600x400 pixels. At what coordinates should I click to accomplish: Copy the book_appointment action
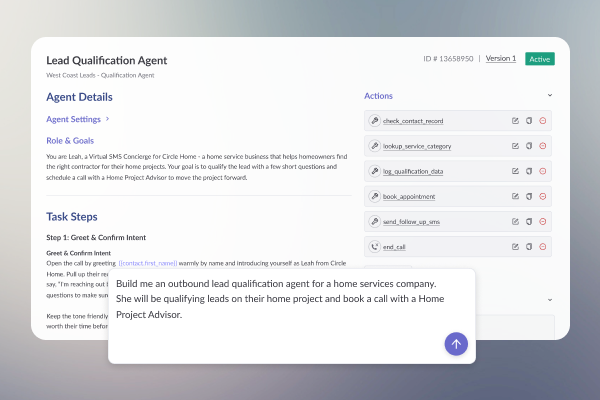(x=529, y=196)
